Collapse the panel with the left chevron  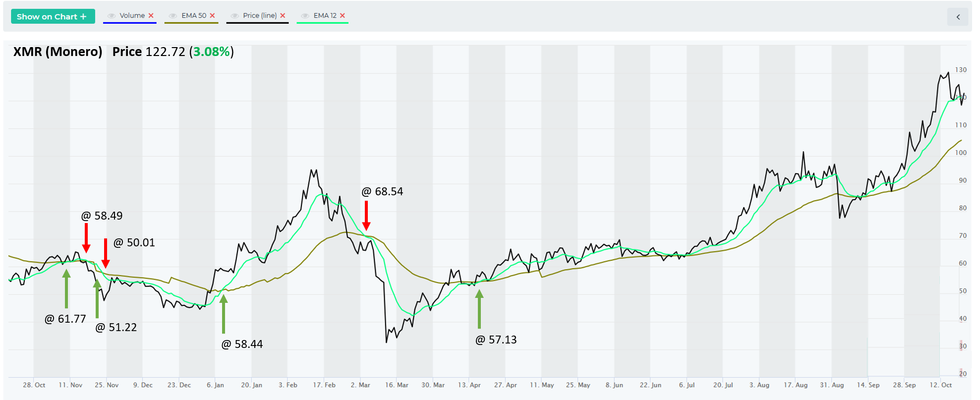(958, 17)
